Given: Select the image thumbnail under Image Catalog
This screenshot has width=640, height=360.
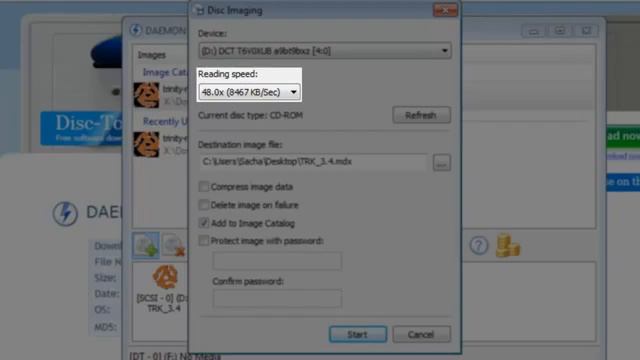Looking at the screenshot, I should tap(147, 95).
